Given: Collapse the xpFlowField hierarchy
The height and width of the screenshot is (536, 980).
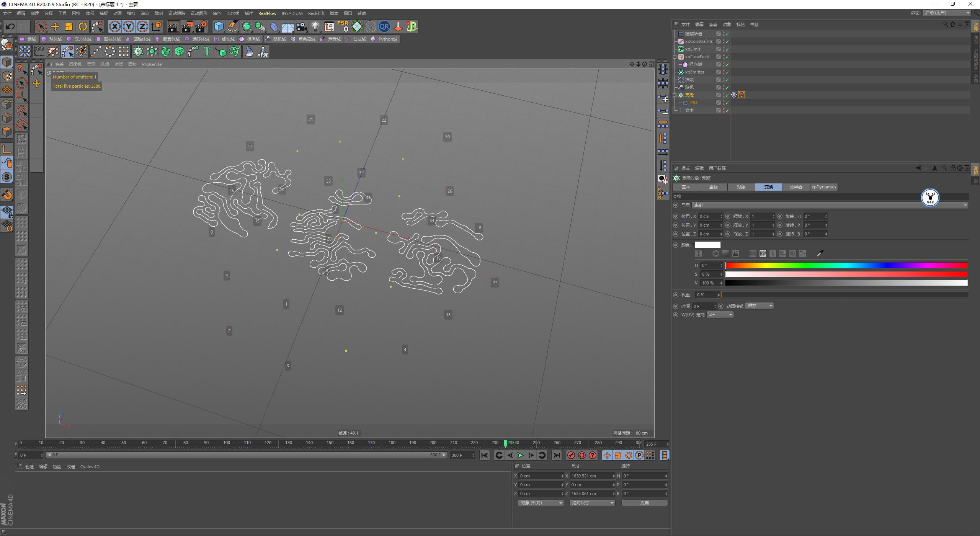Looking at the screenshot, I should click(x=675, y=56).
